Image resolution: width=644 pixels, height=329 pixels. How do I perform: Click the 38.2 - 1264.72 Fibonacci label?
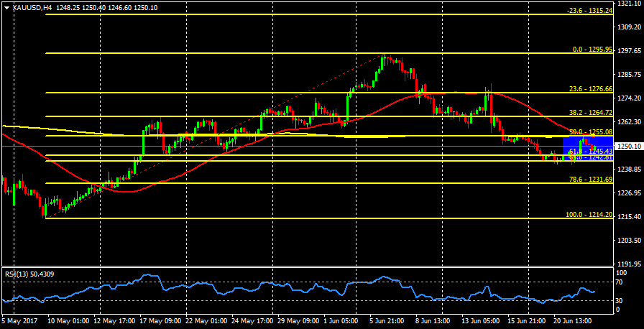point(589,113)
